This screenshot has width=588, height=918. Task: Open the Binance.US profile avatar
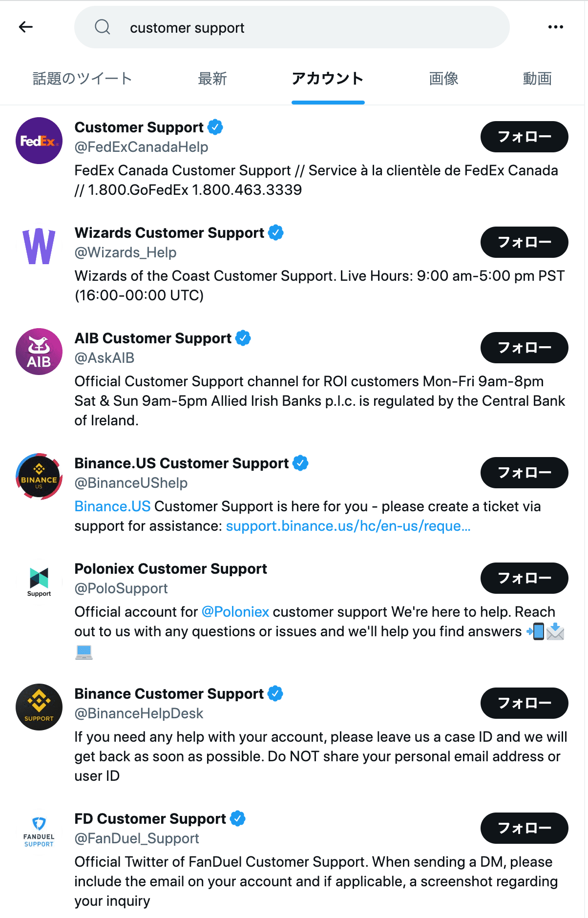[39, 477]
